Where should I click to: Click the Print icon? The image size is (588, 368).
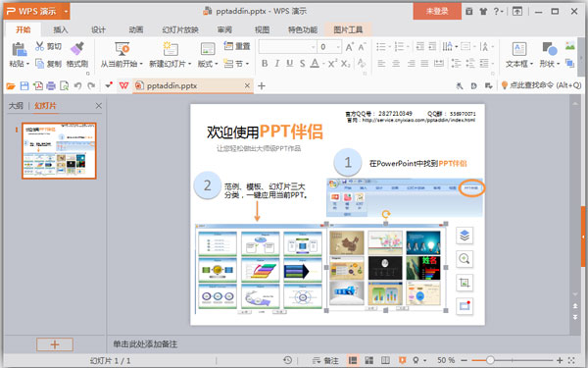[x=51, y=86]
